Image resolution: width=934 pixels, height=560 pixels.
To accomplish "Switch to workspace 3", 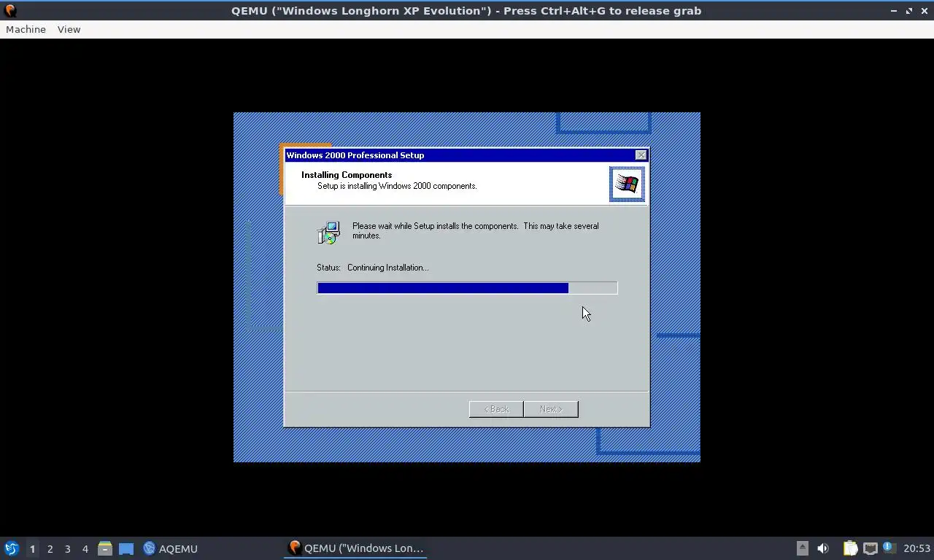I will click(x=67, y=549).
